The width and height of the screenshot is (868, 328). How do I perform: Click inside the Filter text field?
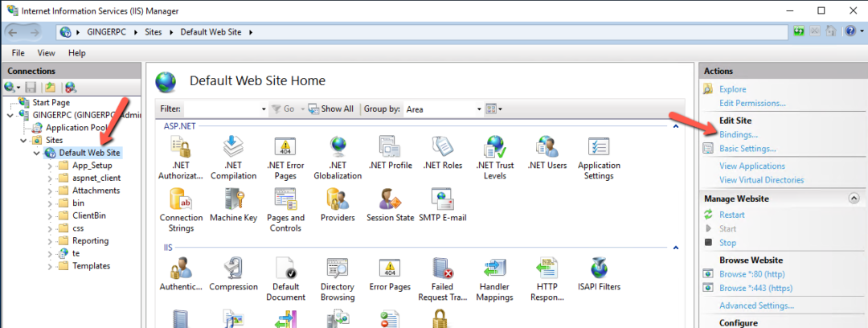(x=222, y=109)
